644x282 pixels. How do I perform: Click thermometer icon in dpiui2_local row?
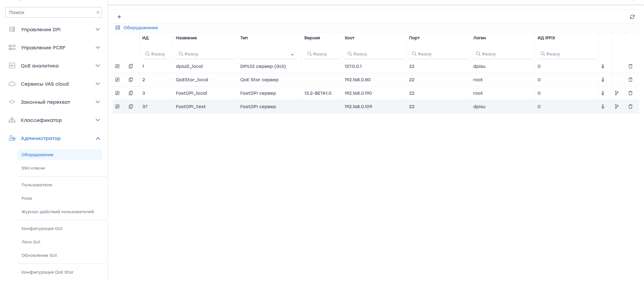coord(603,66)
